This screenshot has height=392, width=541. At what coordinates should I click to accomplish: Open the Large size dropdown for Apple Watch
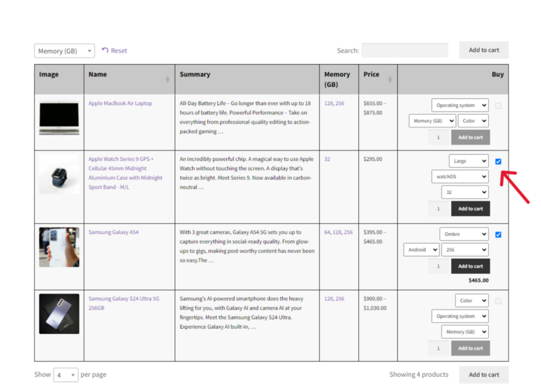[468, 160]
